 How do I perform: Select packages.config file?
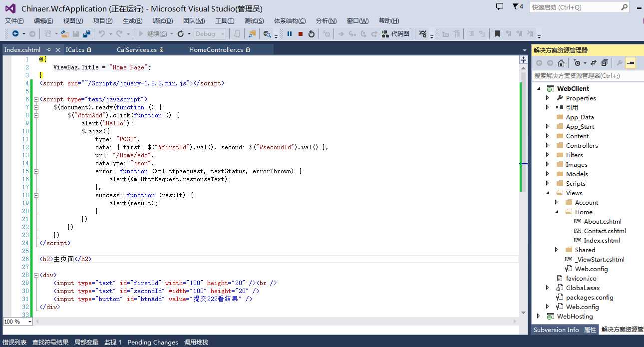click(590, 297)
